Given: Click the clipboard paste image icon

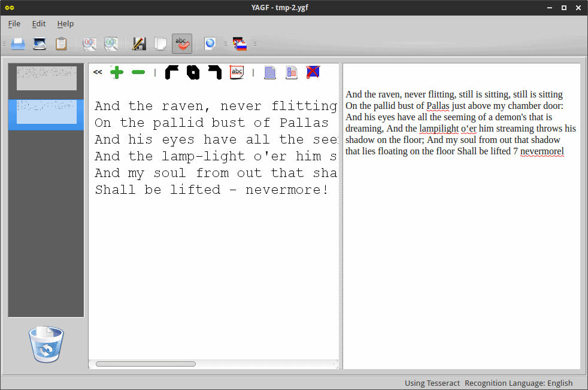Looking at the screenshot, I should (x=61, y=44).
